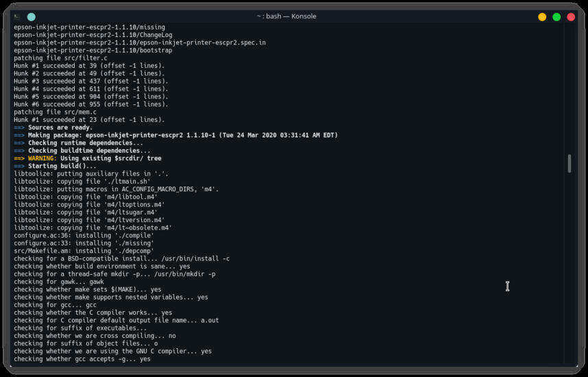Image resolution: width=588 pixels, height=377 pixels.
Task: Click the "Making package" output line
Action: [176, 135]
